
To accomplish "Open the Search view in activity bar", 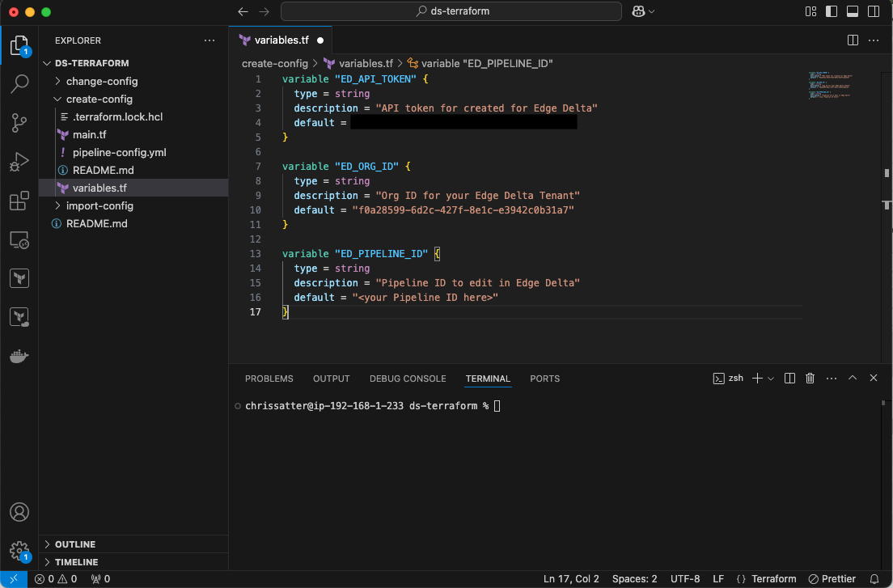I will coord(19,83).
